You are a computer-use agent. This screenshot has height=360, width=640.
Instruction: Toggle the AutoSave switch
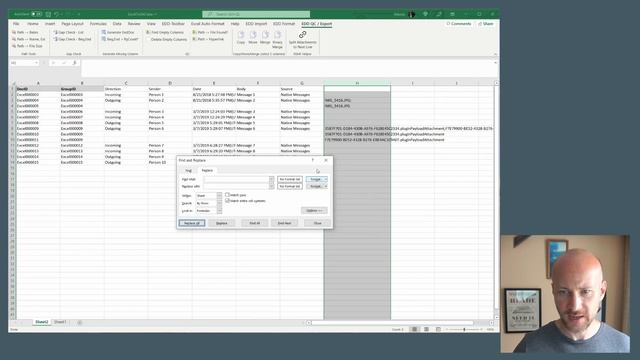pyautogui.click(x=37, y=14)
